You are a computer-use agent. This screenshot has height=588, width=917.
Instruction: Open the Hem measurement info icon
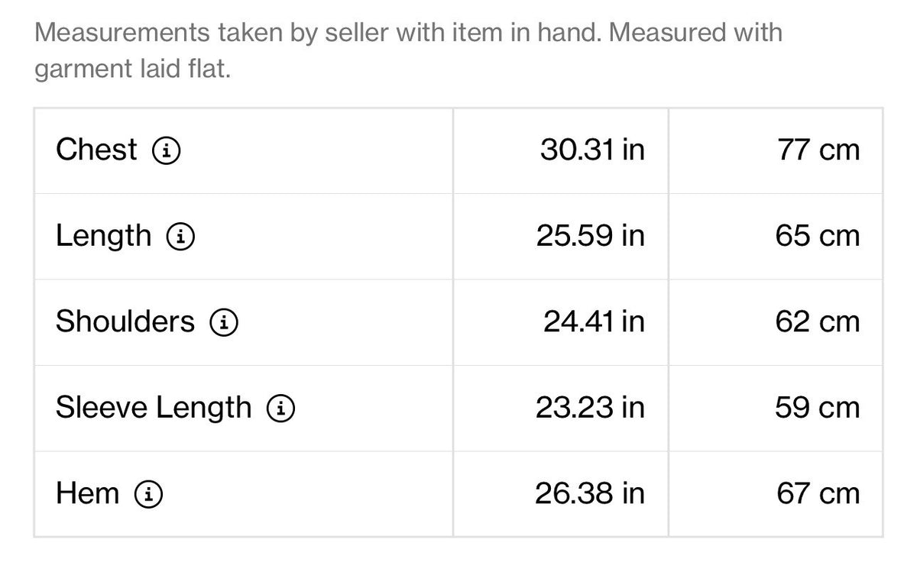pos(148,495)
